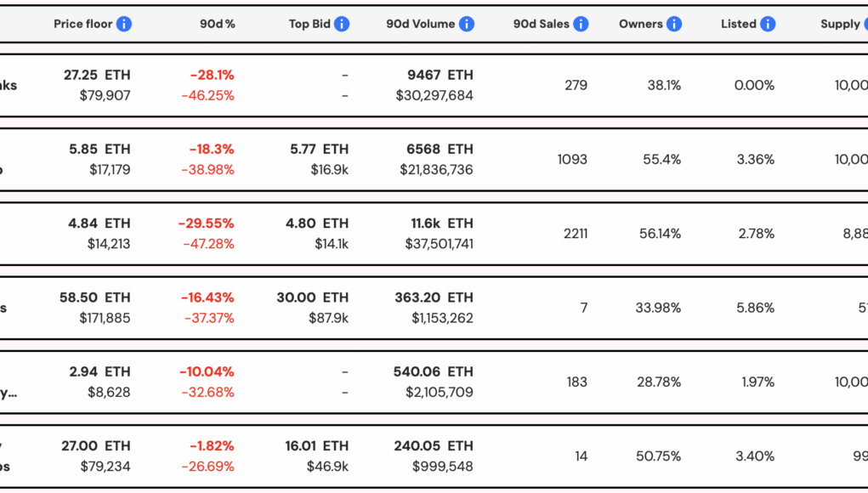This screenshot has height=493, width=868.
Task: Click the Top Bid info icon
Action: (x=342, y=24)
